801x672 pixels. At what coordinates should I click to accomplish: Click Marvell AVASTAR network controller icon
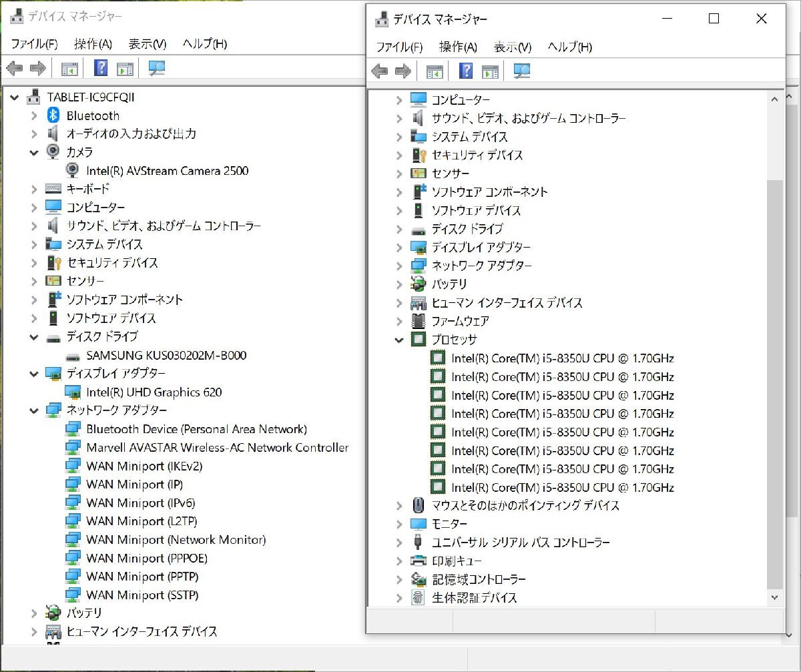(x=73, y=448)
